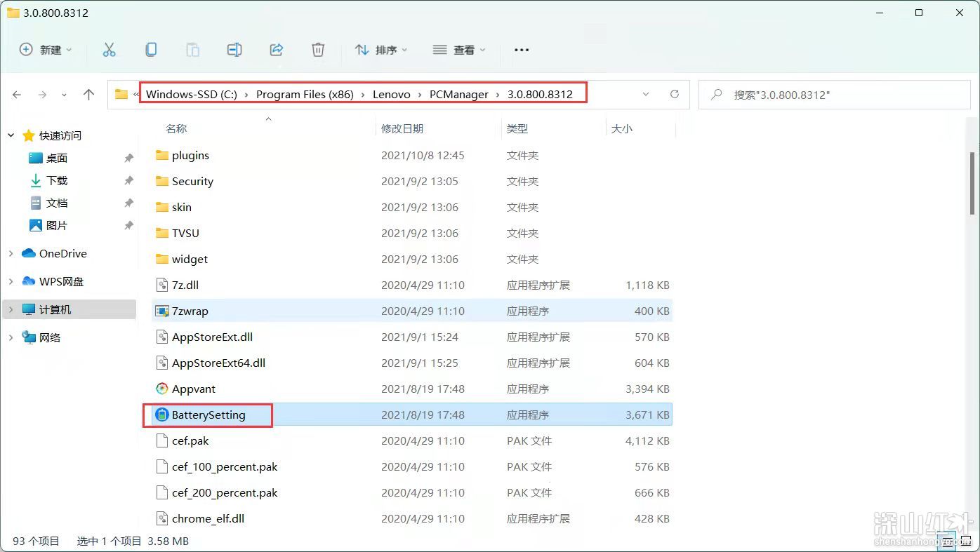Expand the WPS网盘 tree node
The width and height of the screenshot is (980, 552).
tap(11, 281)
